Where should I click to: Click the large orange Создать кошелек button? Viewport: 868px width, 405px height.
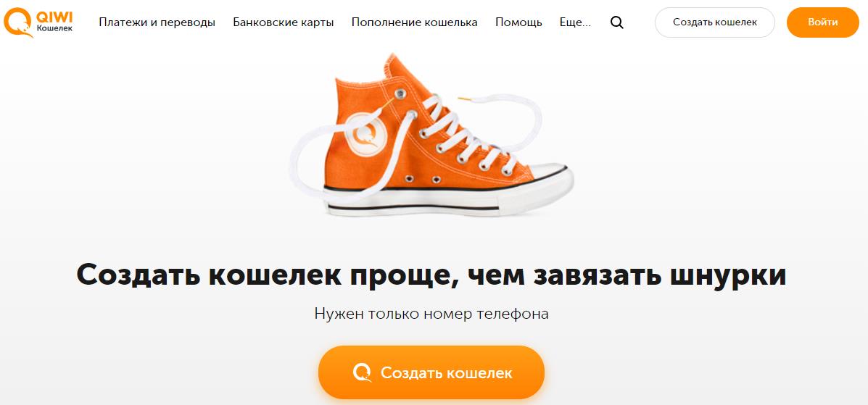[431, 372]
